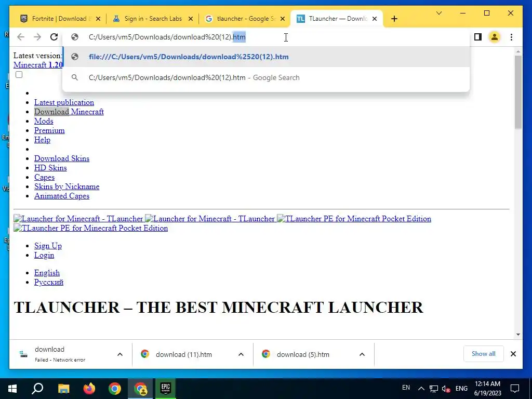
Task: Close the Fortnite tab
Action: 98,19
